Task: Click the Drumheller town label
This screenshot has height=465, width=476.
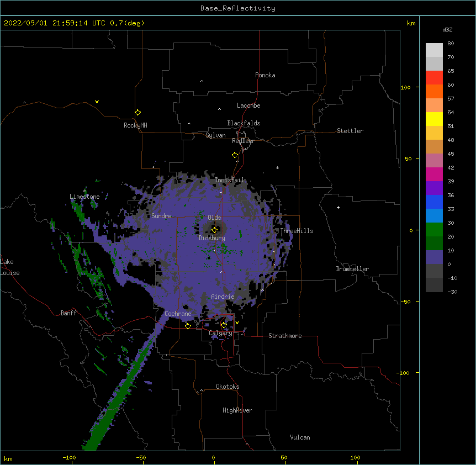Action: [352, 269]
